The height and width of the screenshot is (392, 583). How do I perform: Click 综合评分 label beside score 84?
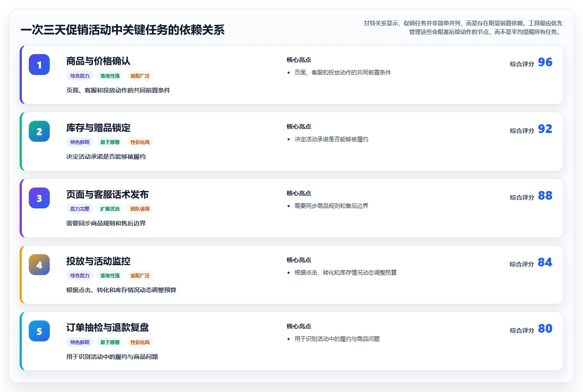(522, 264)
